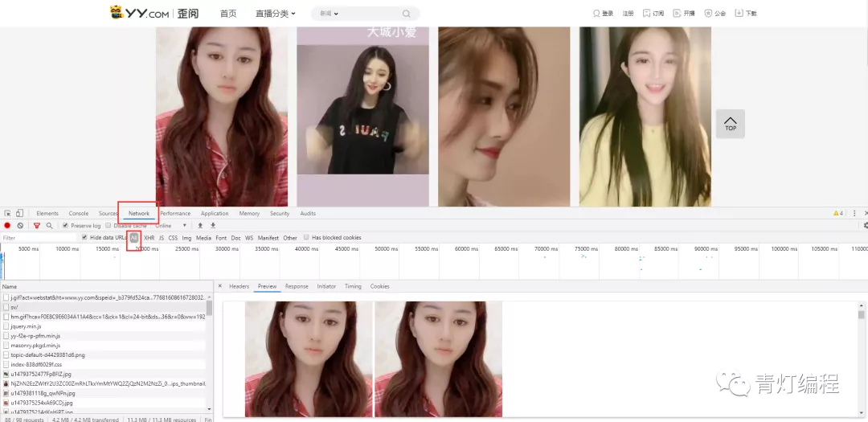Click the YY.com logo
868x422 pixels.
[x=154, y=13]
